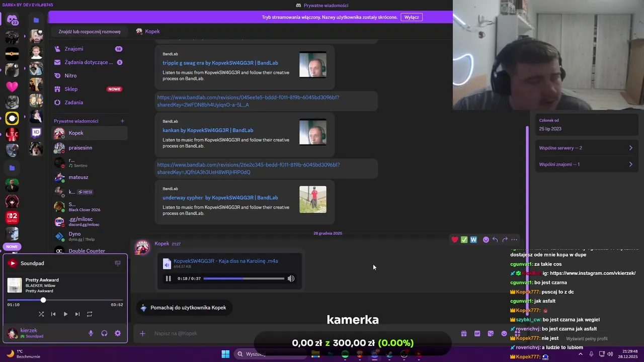Open the GIF picker
Viewport: 644px width, 362px height.
tap(477, 333)
